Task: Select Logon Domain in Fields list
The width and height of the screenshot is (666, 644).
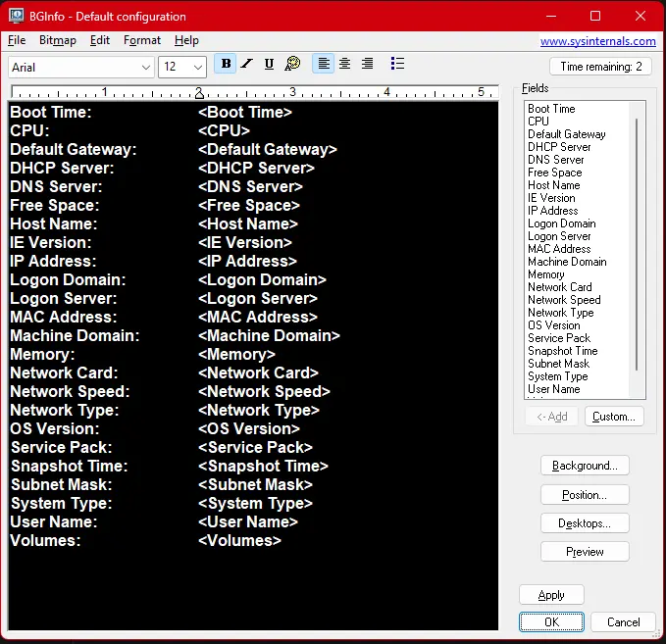Action: (561, 223)
